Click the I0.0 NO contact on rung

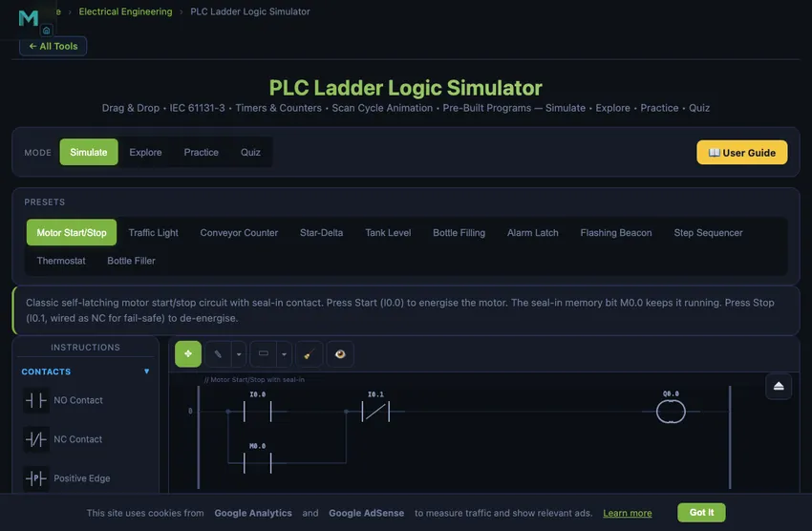point(257,412)
